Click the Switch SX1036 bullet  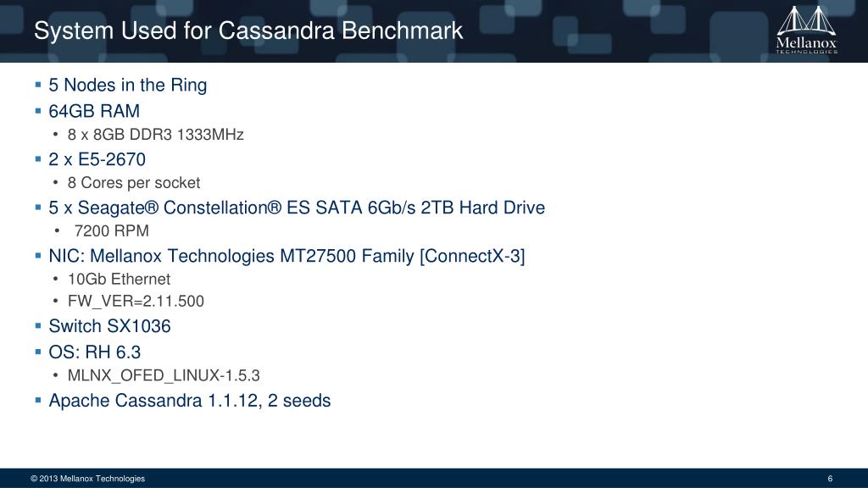point(109,326)
